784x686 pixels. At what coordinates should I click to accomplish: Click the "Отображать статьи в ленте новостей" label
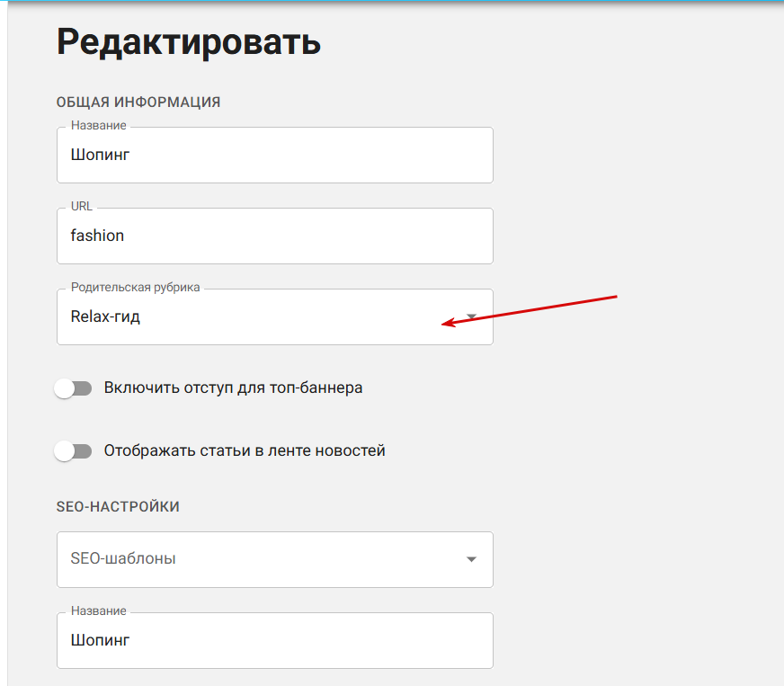tap(245, 450)
